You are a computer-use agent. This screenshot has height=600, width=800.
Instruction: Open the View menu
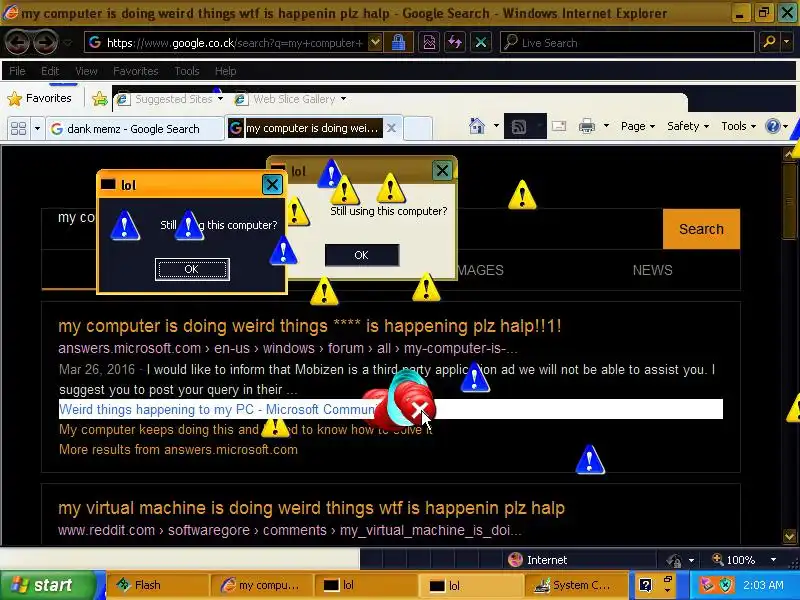click(x=86, y=71)
